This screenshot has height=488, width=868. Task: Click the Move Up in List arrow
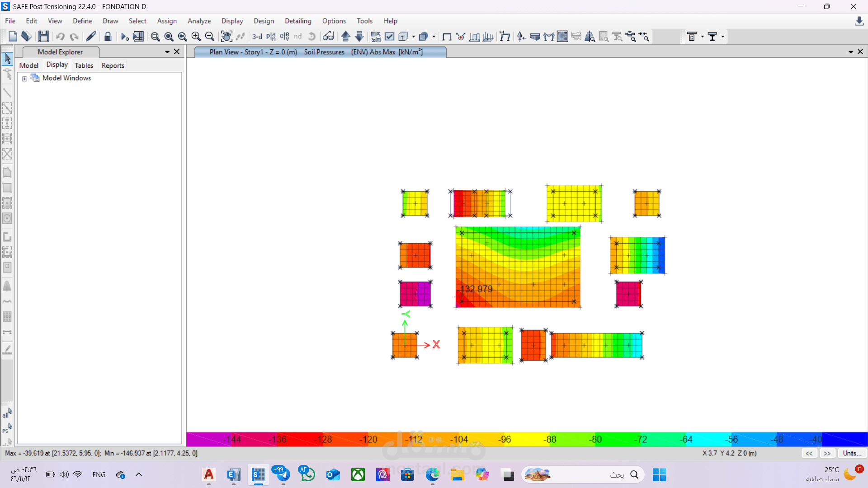pyautogui.click(x=346, y=37)
